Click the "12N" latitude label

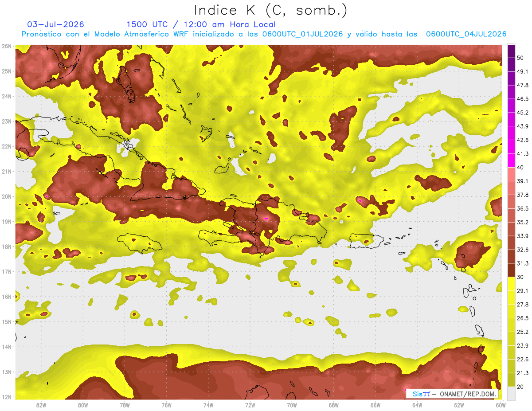pyautogui.click(x=6, y=397)
